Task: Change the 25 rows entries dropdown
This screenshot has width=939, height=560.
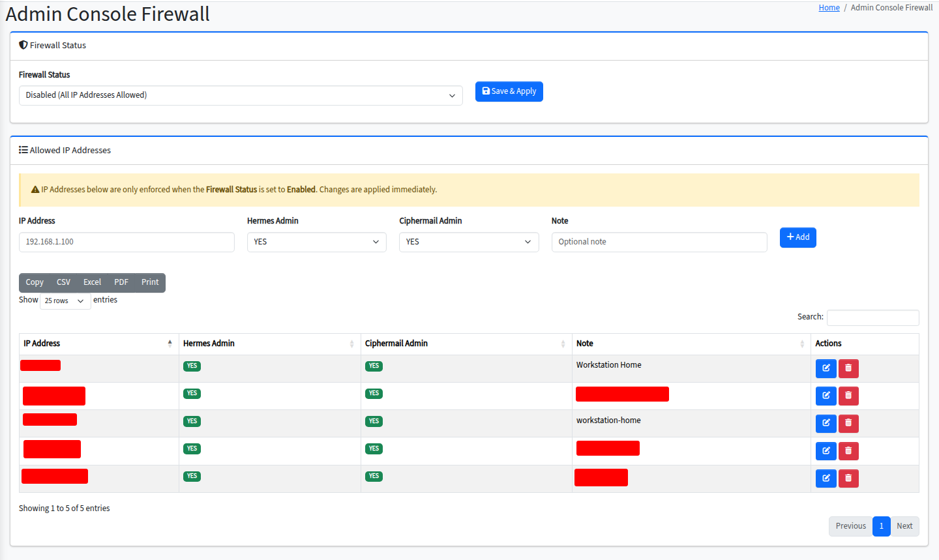Action: point(65,301)
